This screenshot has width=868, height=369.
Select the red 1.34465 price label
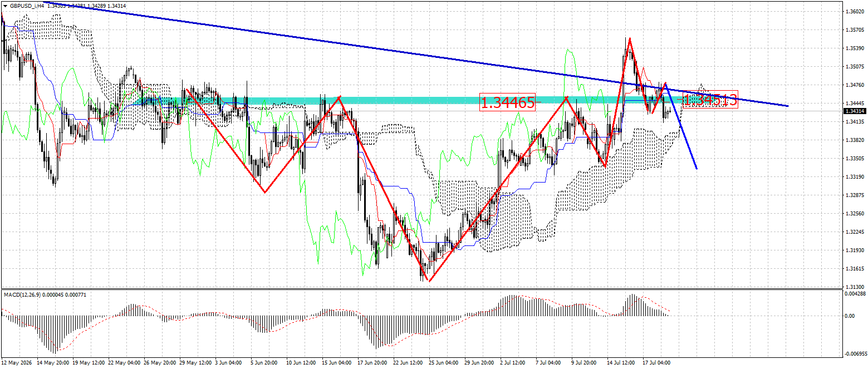508,102
